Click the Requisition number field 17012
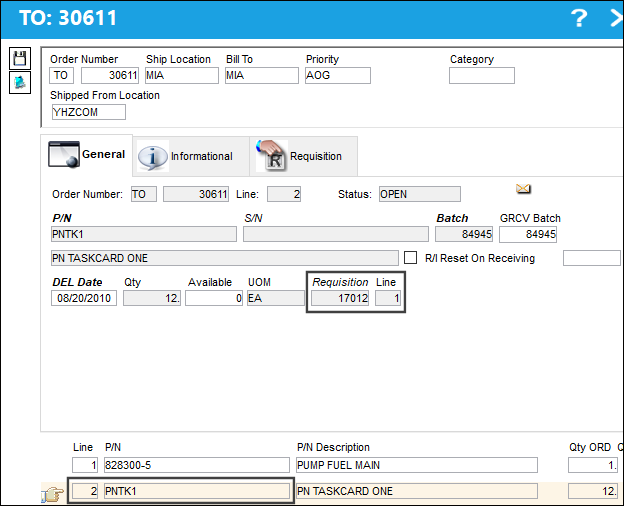Image resolution: width=624 pixels, height=506 pixels. pyautogui.click(x=340, y=298)
